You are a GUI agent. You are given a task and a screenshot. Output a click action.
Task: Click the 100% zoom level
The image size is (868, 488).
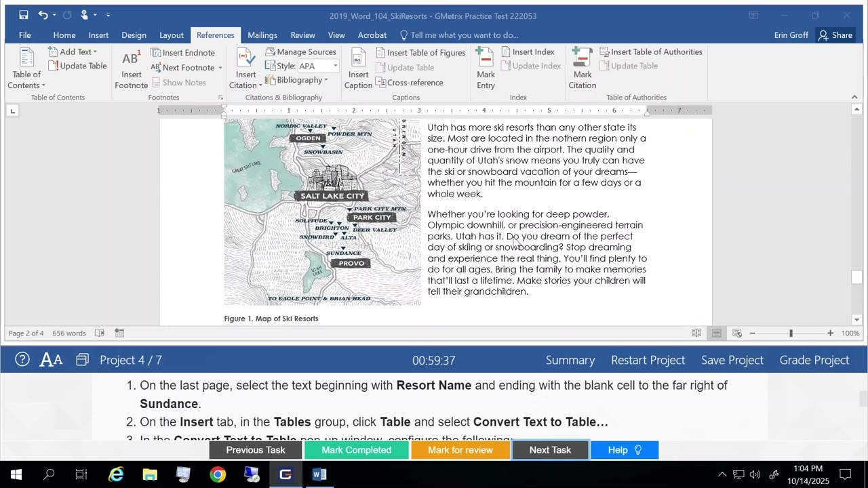850,333
